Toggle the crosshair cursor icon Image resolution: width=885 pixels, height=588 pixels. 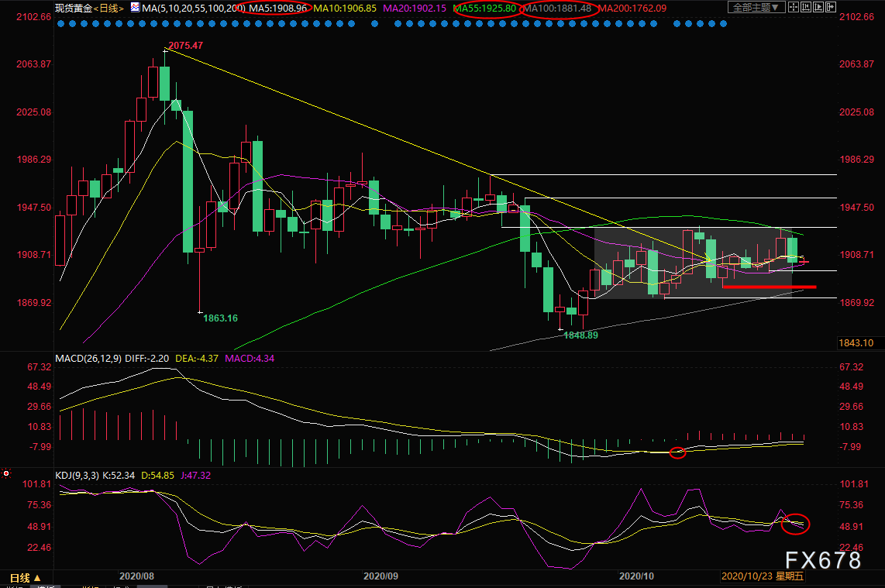(x=794, y=7)
